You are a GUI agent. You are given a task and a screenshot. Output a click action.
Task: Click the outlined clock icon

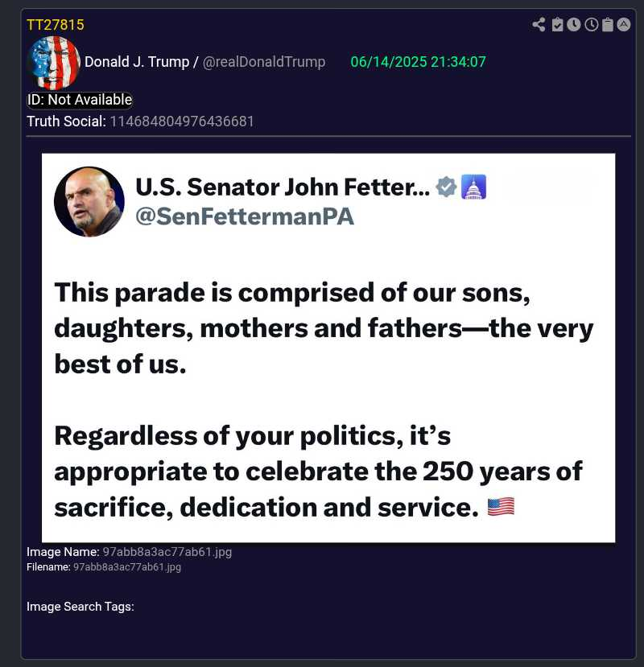(591, 25)
